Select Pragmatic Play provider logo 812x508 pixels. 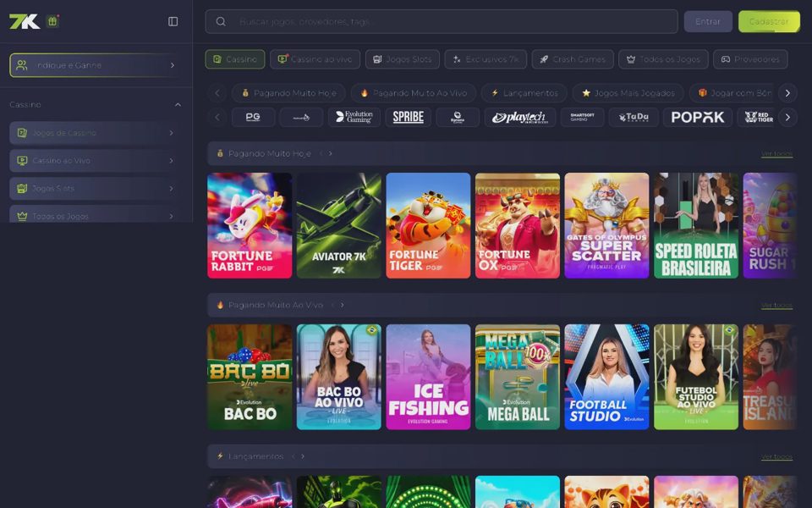tap(301, 117)
